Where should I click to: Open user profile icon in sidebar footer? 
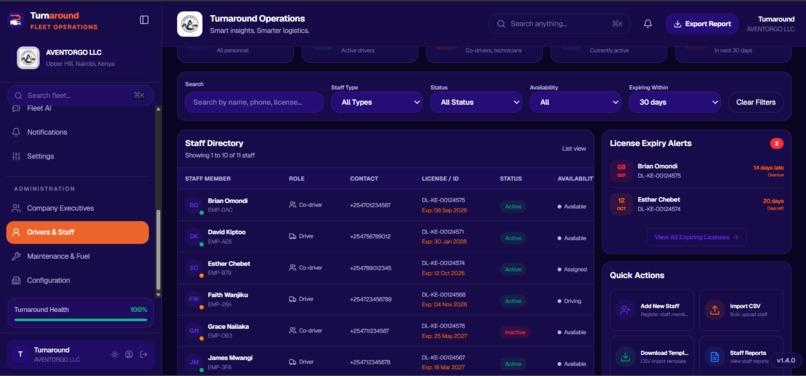129,354
